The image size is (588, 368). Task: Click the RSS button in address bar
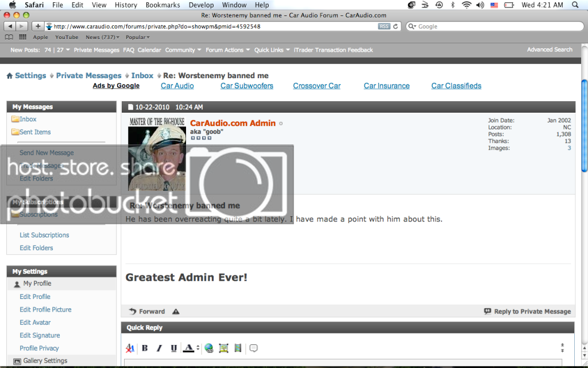(x=384, y=26)
